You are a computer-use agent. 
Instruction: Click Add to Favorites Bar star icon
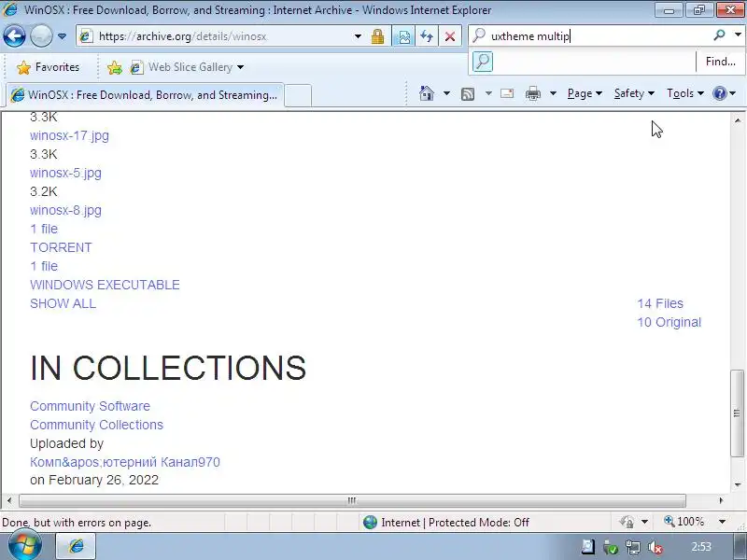pos(114,67)
